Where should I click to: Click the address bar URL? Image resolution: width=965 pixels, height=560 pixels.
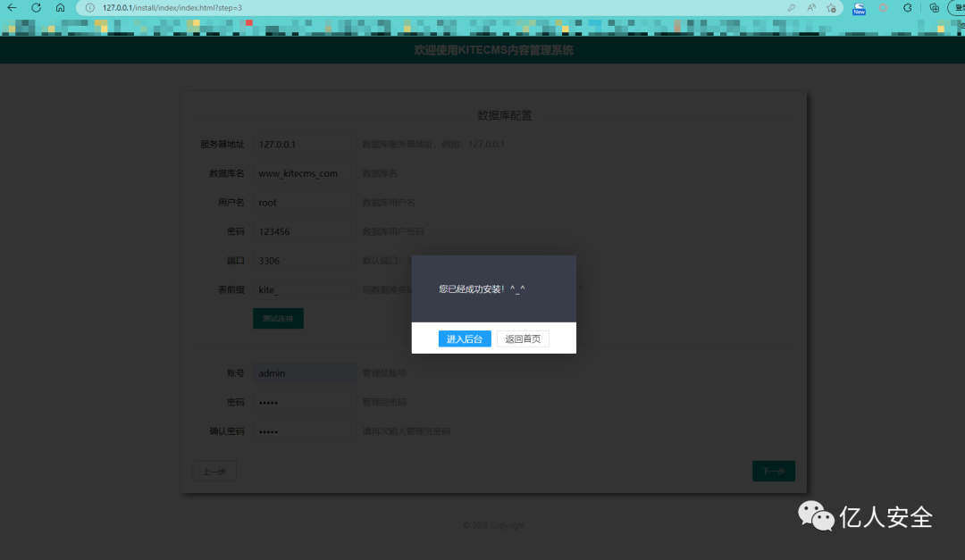[172, 8]
